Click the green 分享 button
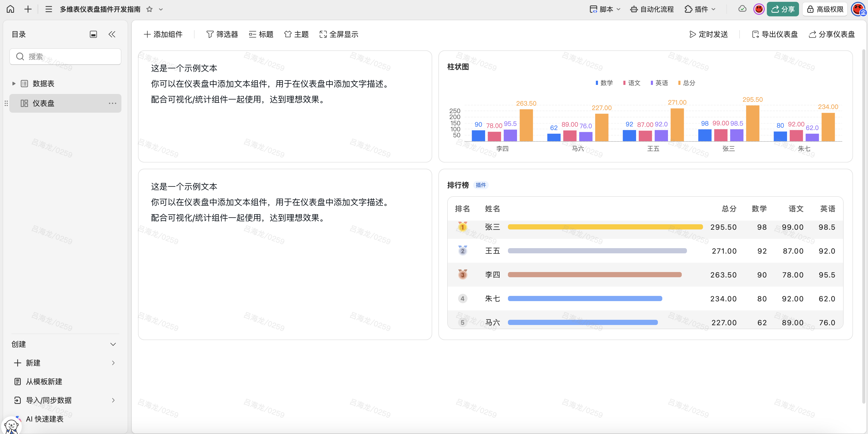 pyautogui.click(x=782, y=9)
